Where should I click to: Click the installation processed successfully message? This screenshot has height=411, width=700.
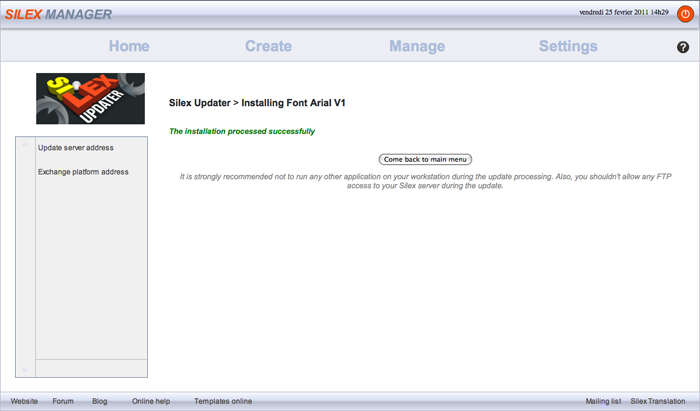242,131
